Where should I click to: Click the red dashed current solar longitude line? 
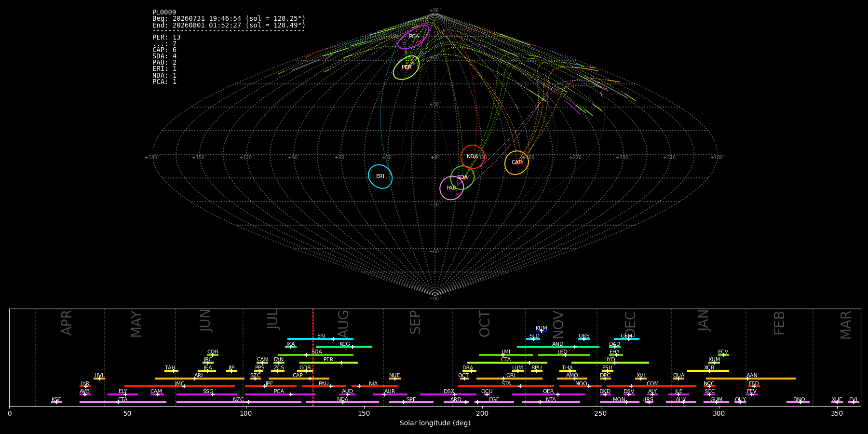(313, 357)
